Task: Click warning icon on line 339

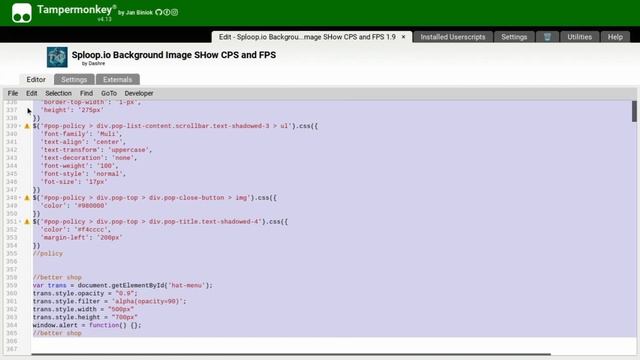Action: pos(27,126)
